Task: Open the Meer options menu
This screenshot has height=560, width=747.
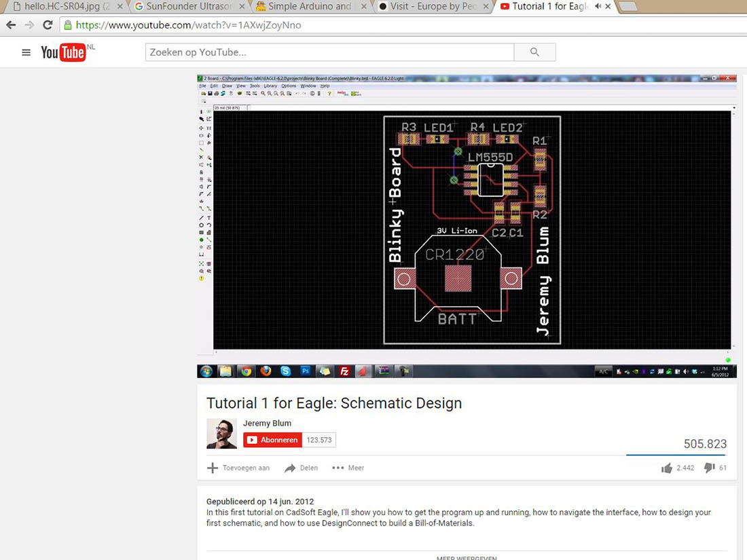Action: pyautogui.click(x=348, y=468)
